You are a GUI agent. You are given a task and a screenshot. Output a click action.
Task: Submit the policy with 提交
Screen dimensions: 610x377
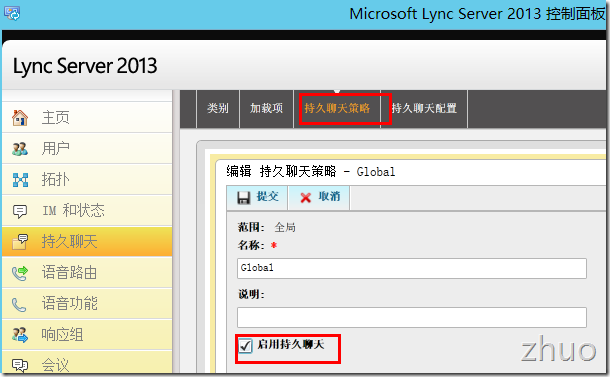258,198
